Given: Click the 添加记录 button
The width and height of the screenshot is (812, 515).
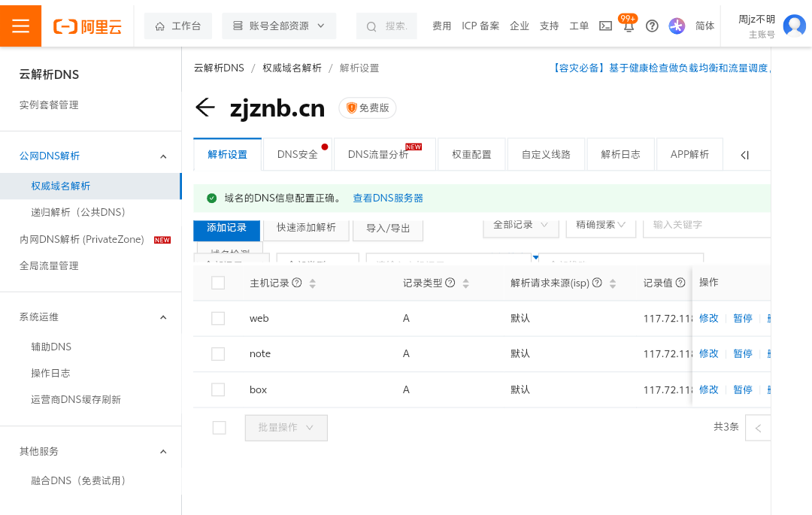Looking at the screenshot, I should pyautogui.click(x=226, y=228).
